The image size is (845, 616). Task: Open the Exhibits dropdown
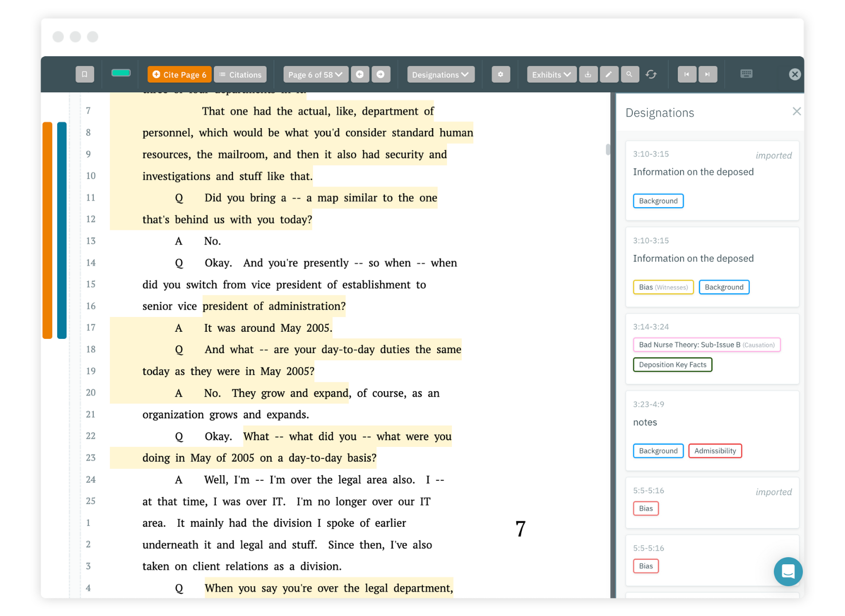[551, 74]
